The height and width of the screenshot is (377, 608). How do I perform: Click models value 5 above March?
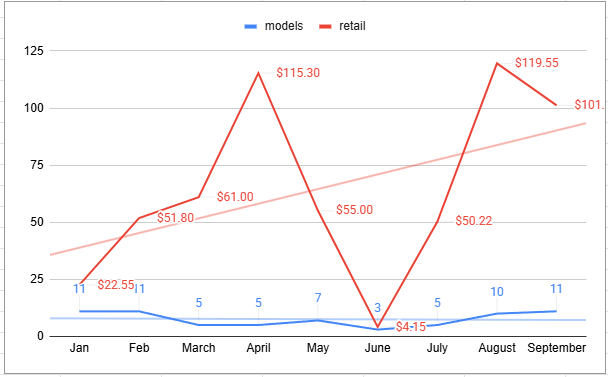(199, 303)
